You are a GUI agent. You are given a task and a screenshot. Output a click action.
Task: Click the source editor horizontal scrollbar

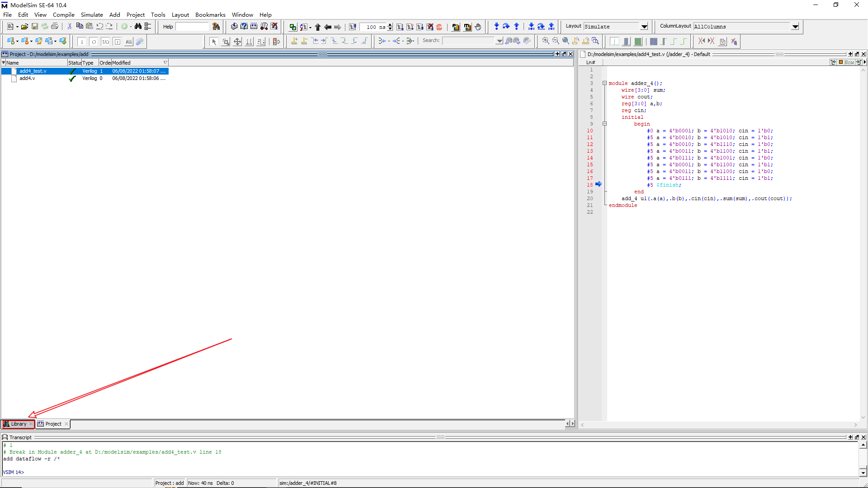719,425
